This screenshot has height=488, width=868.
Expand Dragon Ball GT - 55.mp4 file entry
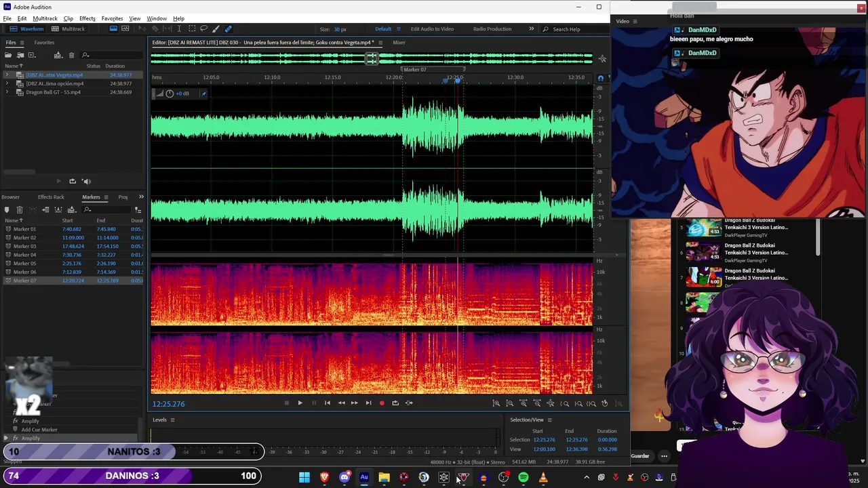[x=7, y=92]
